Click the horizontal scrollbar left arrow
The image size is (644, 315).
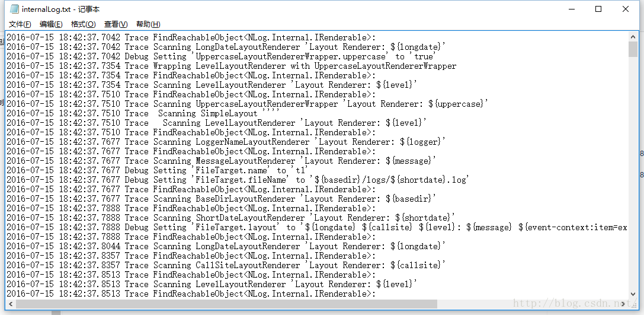coord(10,304)
